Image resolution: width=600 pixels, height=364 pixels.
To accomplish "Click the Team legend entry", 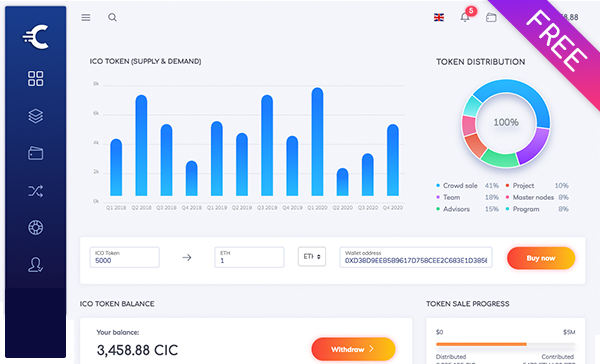I will click(x=467, y=198).
